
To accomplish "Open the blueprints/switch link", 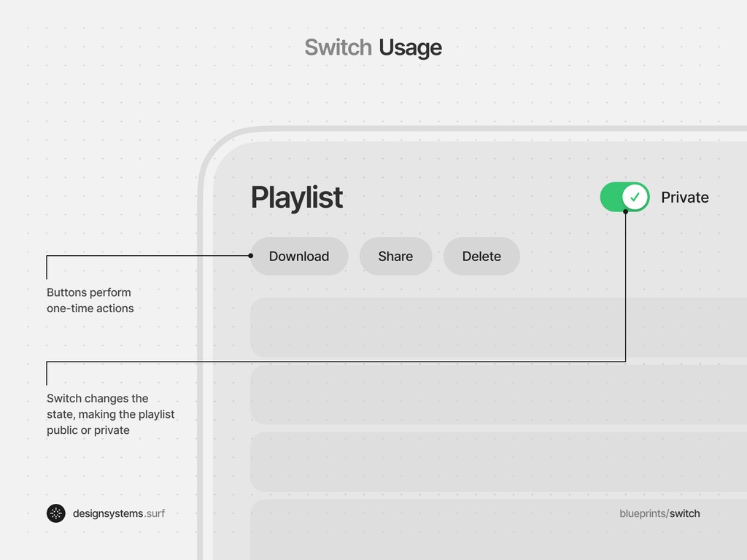I will pyautogui.click(x=659, y=513).
